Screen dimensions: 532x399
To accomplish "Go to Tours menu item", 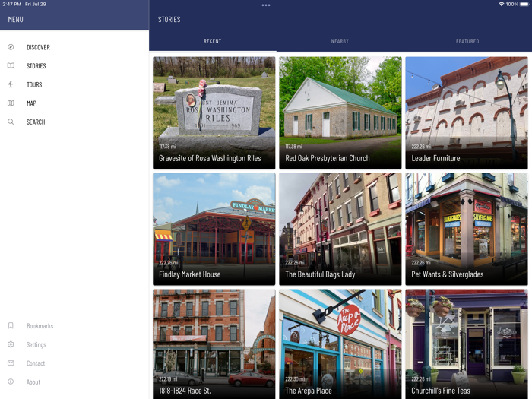I will 34,84.
